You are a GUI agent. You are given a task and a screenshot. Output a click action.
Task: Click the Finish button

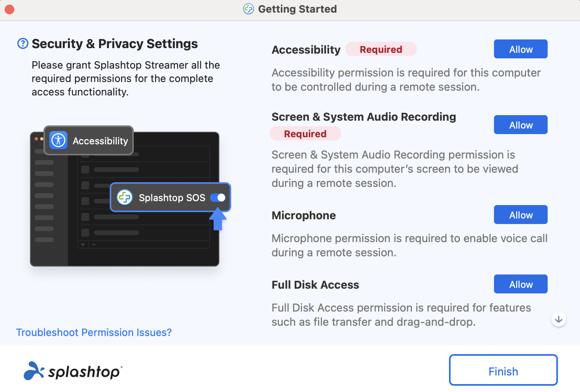pyautogui.click(x=503, y=370)
